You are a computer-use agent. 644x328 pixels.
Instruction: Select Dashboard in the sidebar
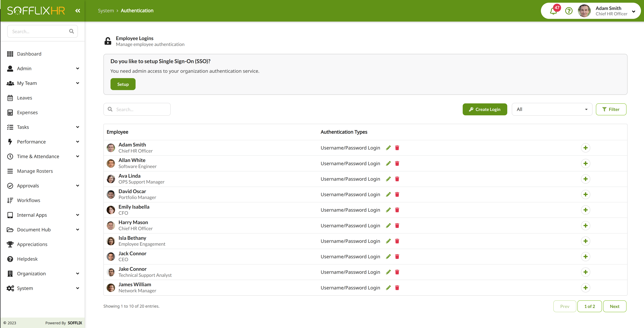(x=29, y=54)
